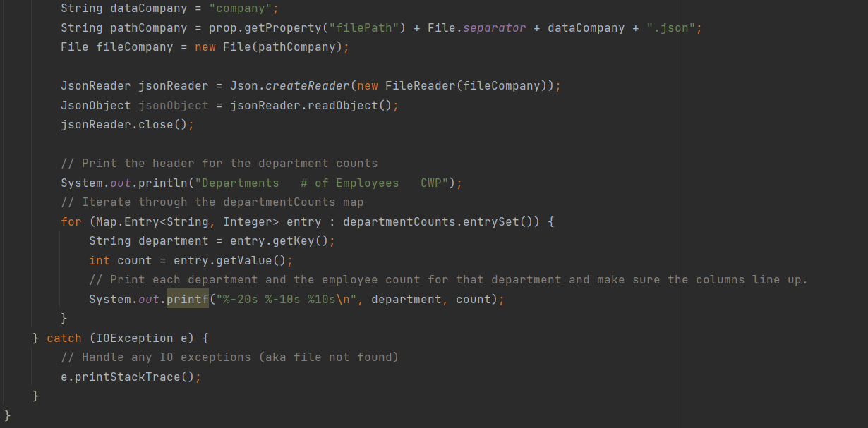Click comment "Print the header for the department counts"
Viewport: 868px width, 428px height.
219,164
